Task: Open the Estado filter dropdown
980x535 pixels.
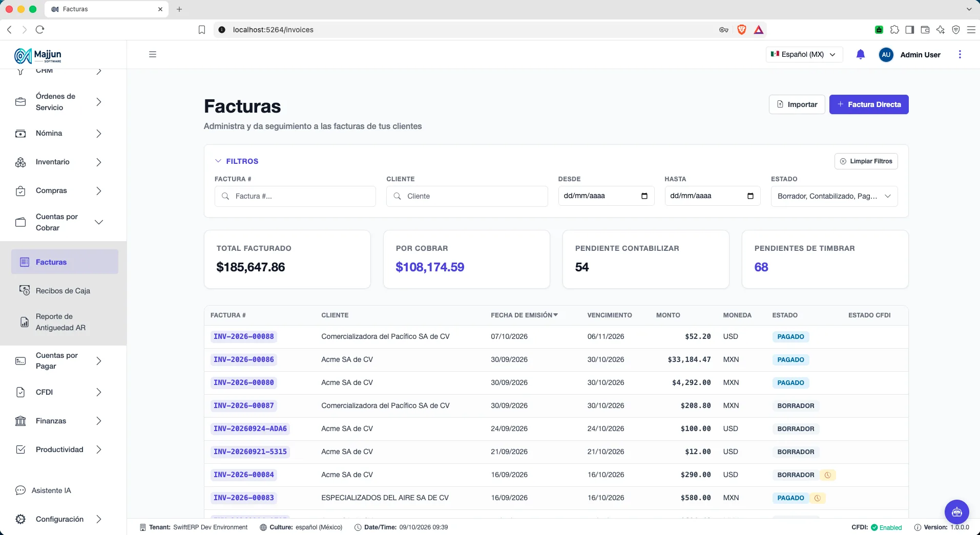Action: (x=834, y=196)
